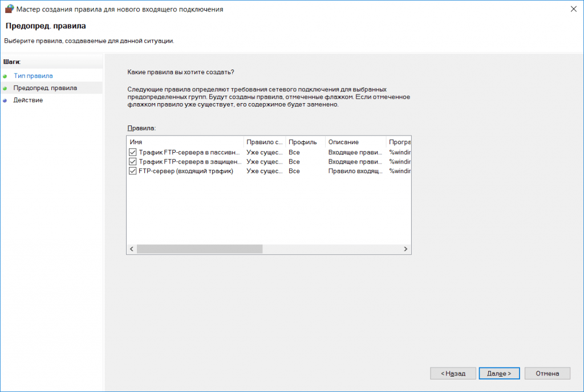584x392 pixels.
Task: Select the Предопред. правила step in sidebar
Action: point(45,88)
